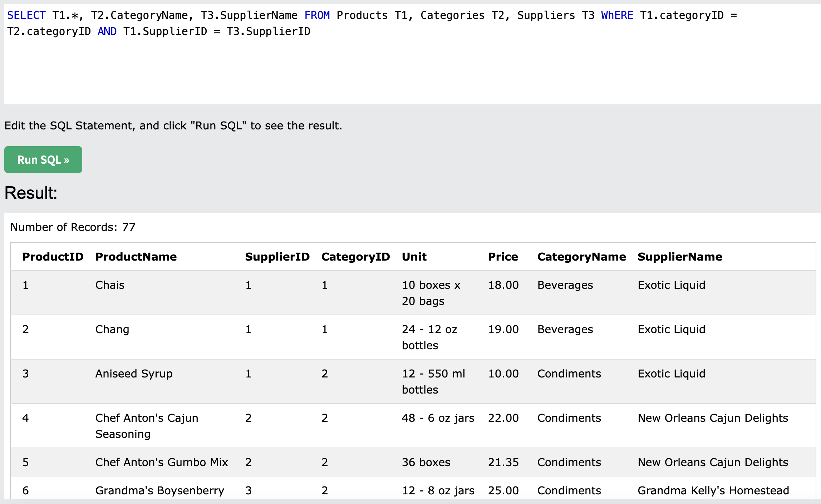Click the CategoryName column header
Image resolution: width=821 pixels, height=504 pixels.
click(x=581, y=257)
